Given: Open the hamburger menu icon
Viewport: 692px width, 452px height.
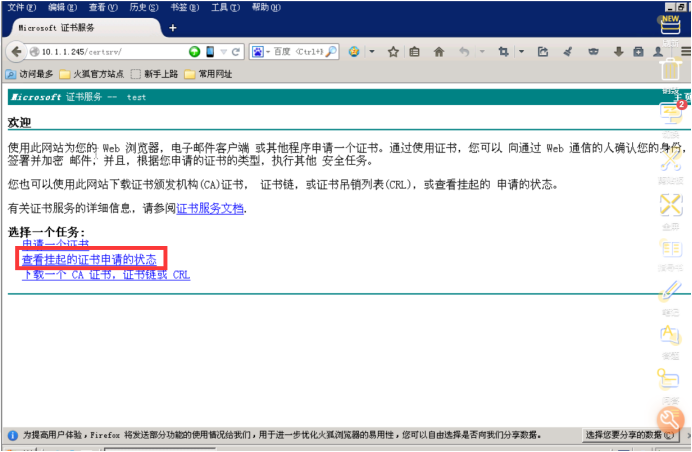Looking at the screenshot, I should [685, 52].
